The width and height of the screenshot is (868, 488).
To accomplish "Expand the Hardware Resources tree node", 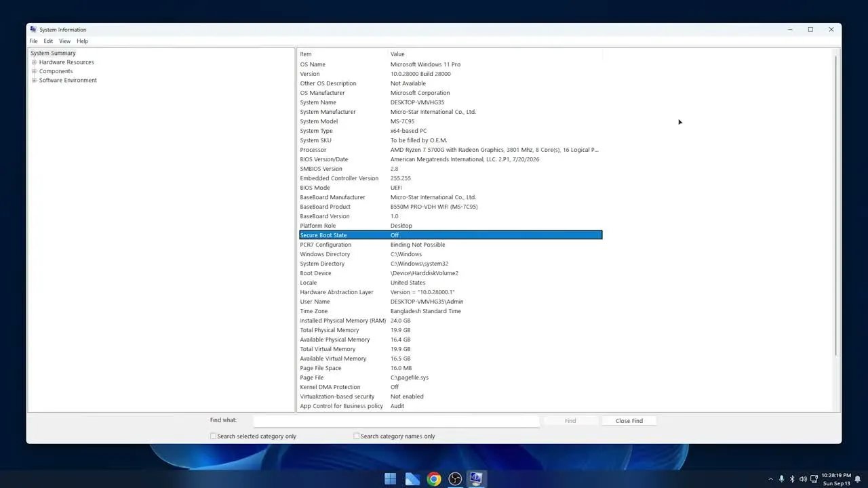I will click(x=34, y=62).
